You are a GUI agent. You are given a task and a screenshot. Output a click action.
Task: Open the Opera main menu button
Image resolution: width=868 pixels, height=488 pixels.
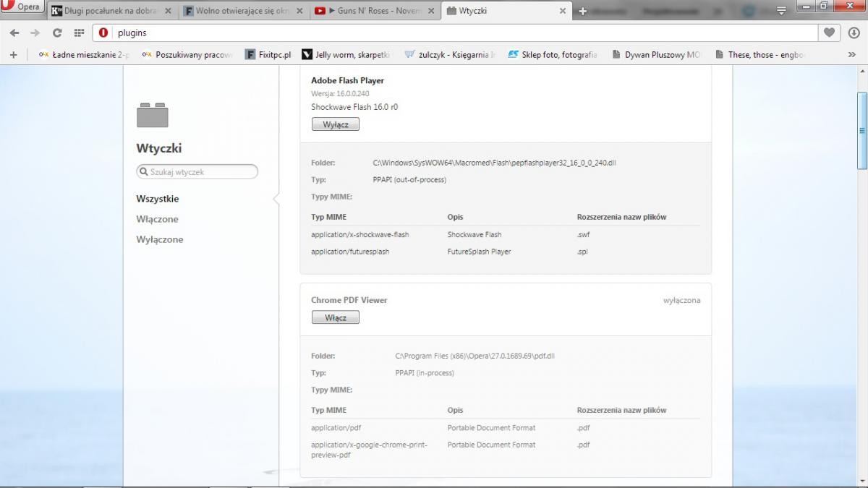pyautogui.click(x=22, y=8)
